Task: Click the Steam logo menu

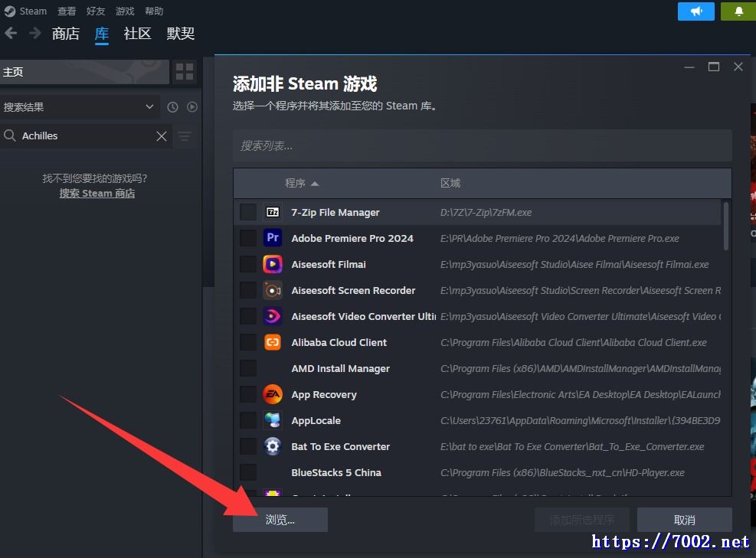Action: click(x=10, y=11)
